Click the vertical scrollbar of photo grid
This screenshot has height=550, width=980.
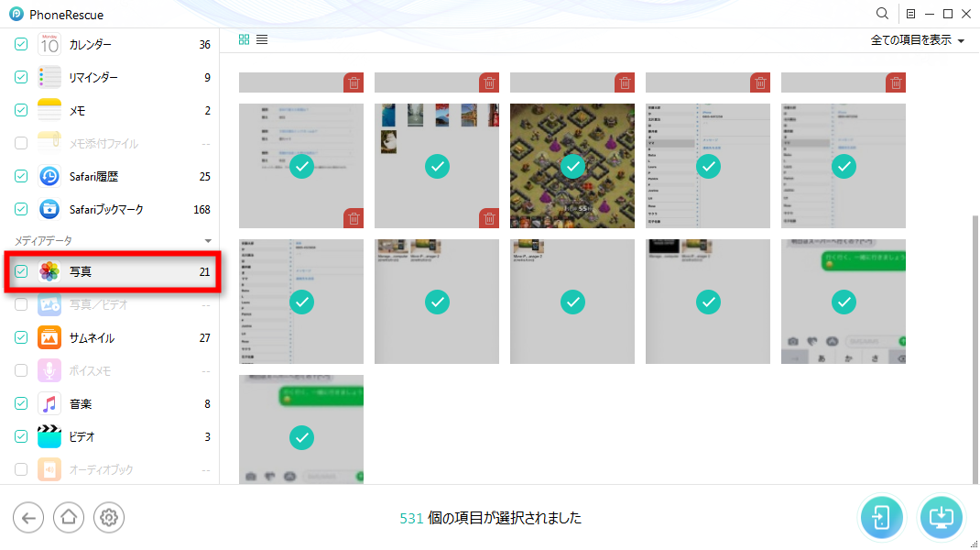click(975, 349)
